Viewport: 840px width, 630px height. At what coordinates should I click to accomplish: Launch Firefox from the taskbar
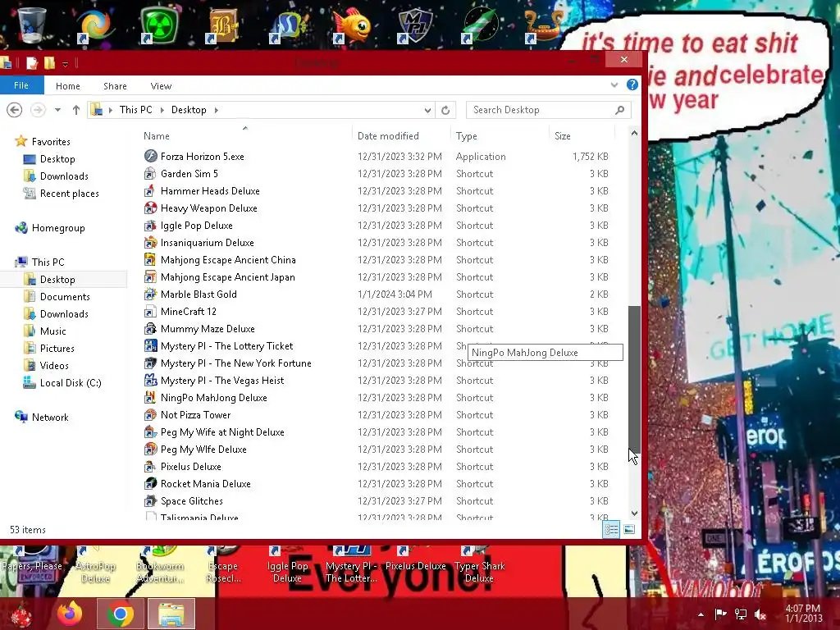(70, 614)
